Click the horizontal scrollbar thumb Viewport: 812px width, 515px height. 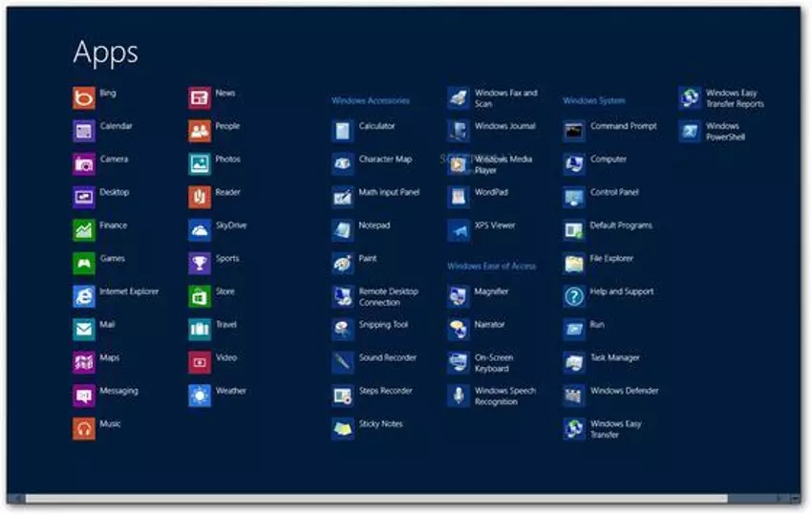(x=376, y=499)
